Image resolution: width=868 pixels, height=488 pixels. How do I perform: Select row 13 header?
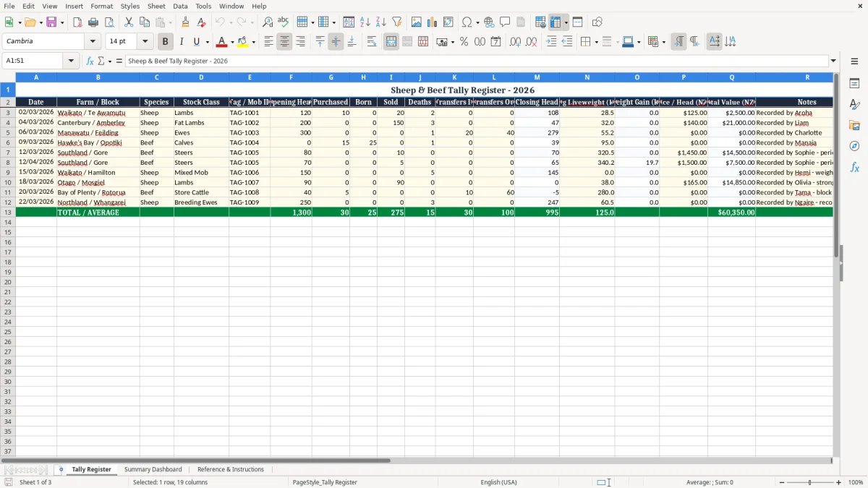8,213
